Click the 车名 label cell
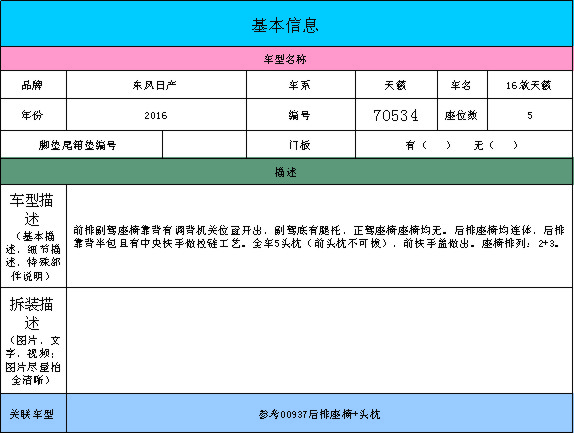Image resolution: width=574 pixels, height=433 pixels. coord(462,85)
